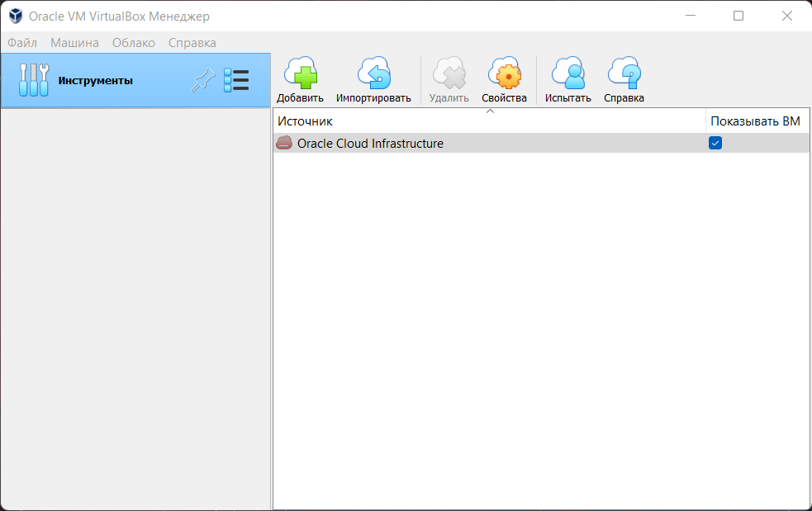The image size is (812, 511).
Task: Open the tools list menu icon beside Инструменты
Action: pos(236,80)
